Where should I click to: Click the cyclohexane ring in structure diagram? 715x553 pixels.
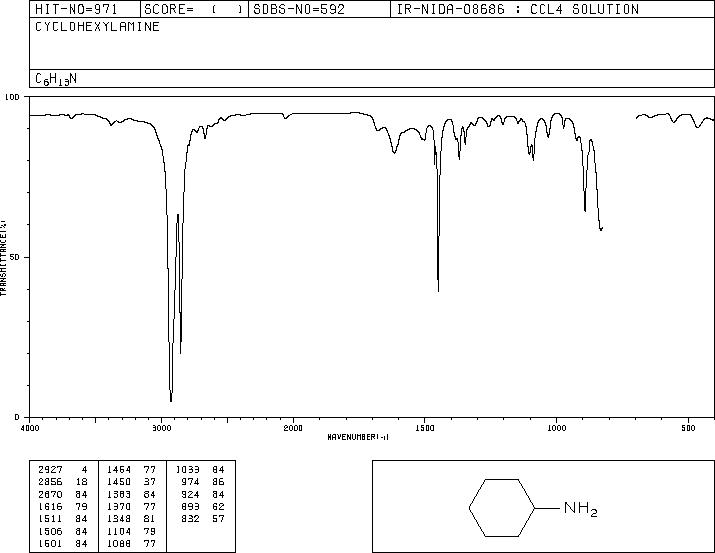tap(502, 508)
